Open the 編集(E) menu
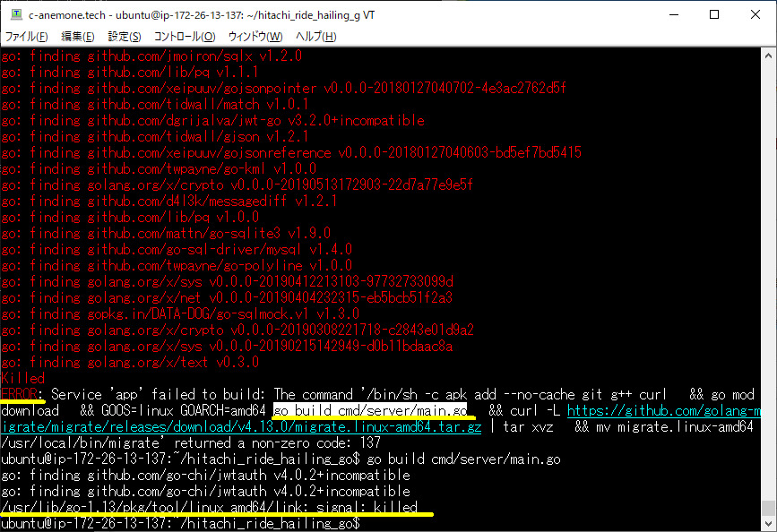777x532 pixels. pyautogui.click(x=77, y=37)
